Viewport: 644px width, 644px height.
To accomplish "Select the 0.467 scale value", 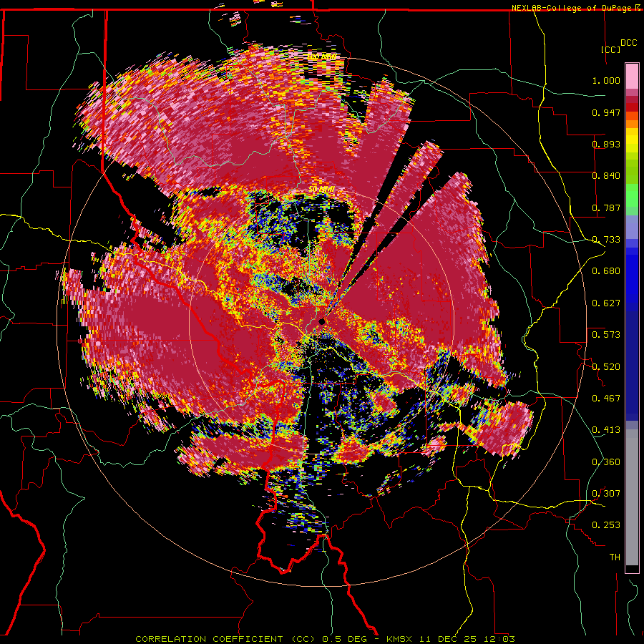I will [606, 399].
